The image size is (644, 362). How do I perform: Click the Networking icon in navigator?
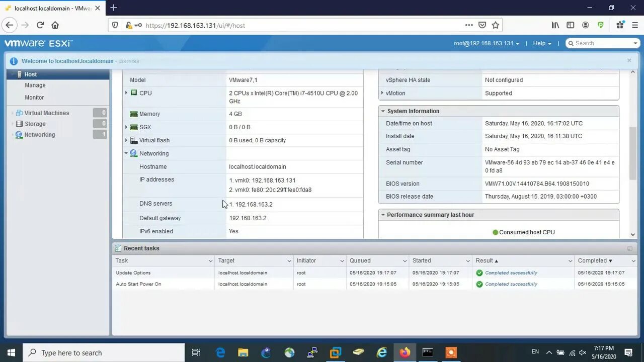pos(19,135)
